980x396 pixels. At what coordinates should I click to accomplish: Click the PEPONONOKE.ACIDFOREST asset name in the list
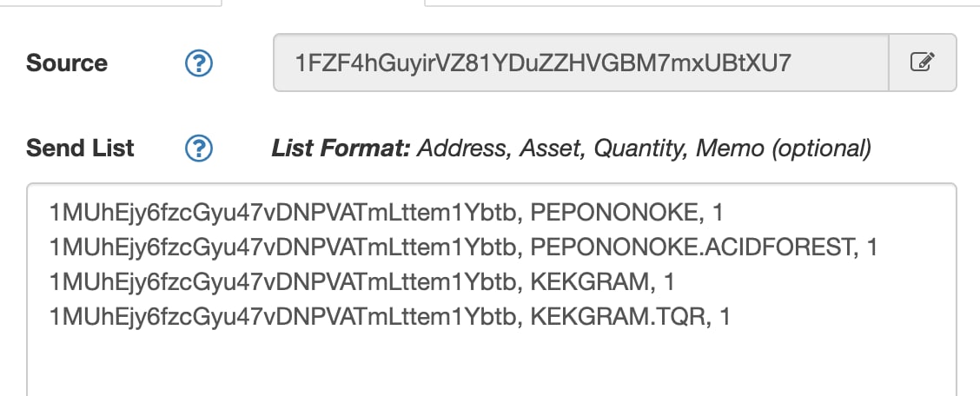692,248
